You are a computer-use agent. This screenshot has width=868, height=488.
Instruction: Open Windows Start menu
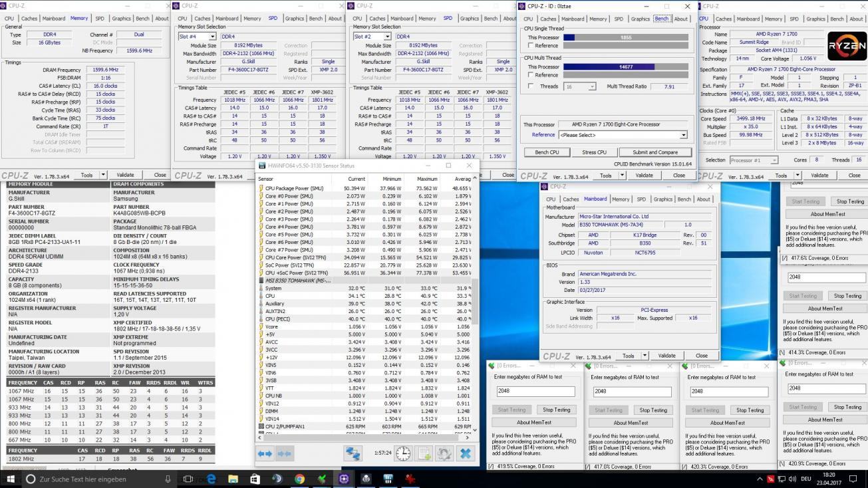(x=11, y=478)
